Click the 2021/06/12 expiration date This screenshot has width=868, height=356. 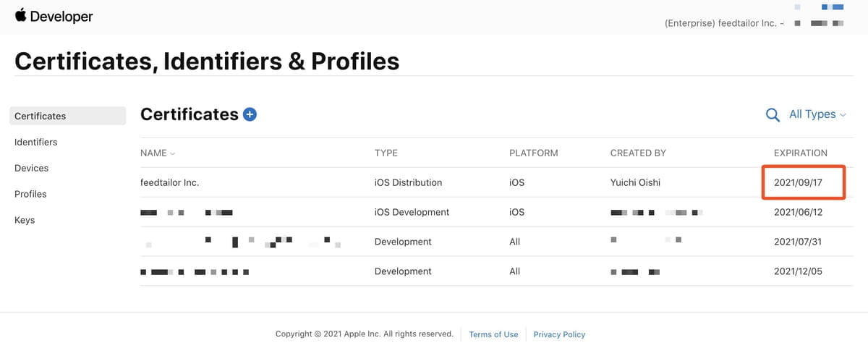click(798, 212)
